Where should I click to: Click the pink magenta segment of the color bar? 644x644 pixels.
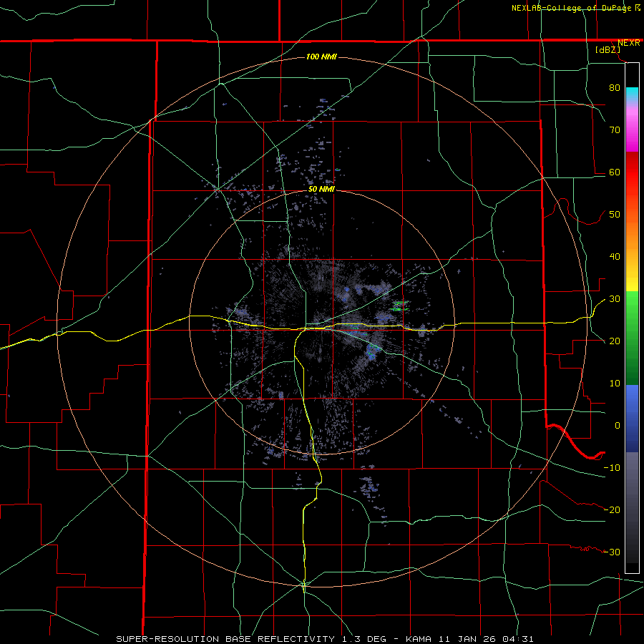point(632,132)
